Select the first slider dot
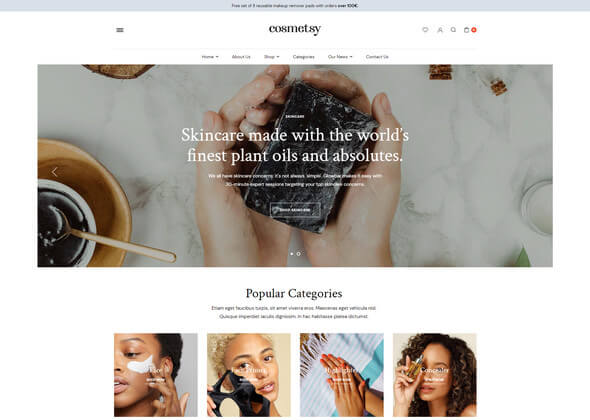This screenshot has height=420, width=590. point(292,254)
